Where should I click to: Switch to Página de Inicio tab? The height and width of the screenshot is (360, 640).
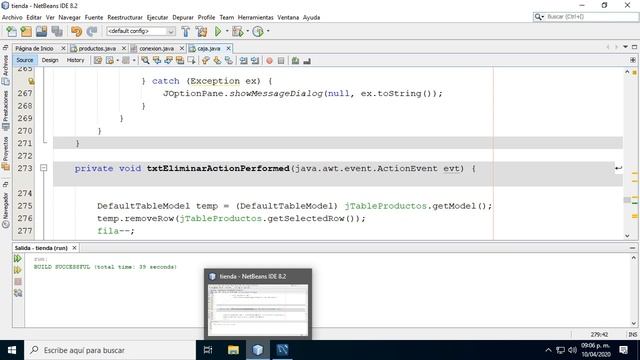(34, 48)
